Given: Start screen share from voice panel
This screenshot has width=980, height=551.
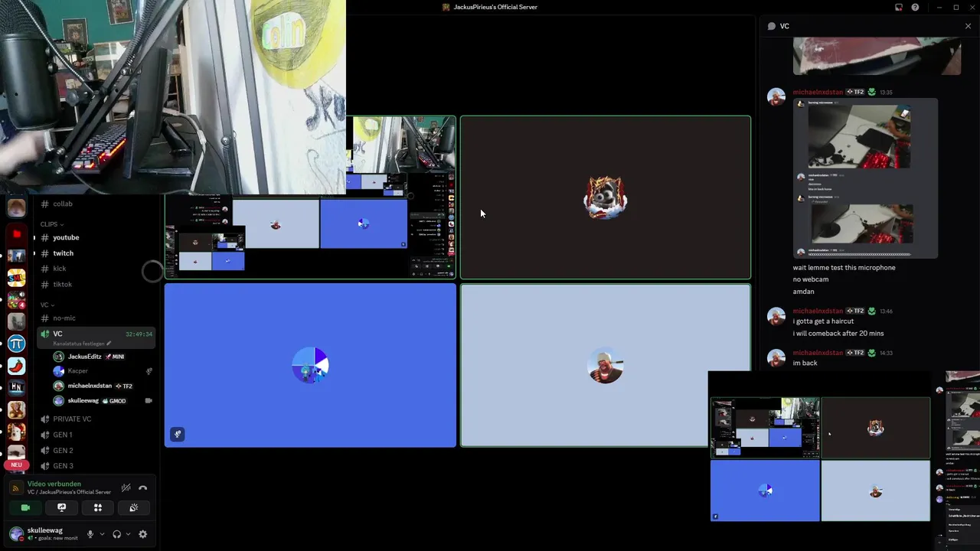Looking at the screenshot, I should point(62,507).
